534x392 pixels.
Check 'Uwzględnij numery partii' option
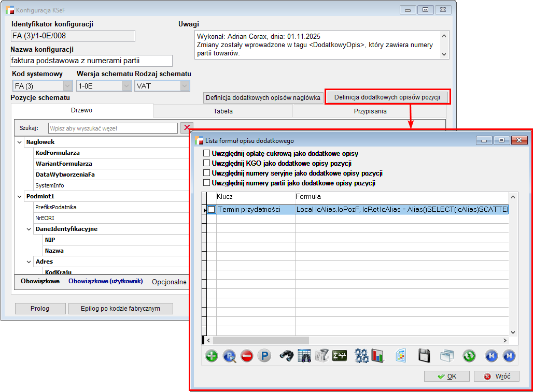(207, 183)
